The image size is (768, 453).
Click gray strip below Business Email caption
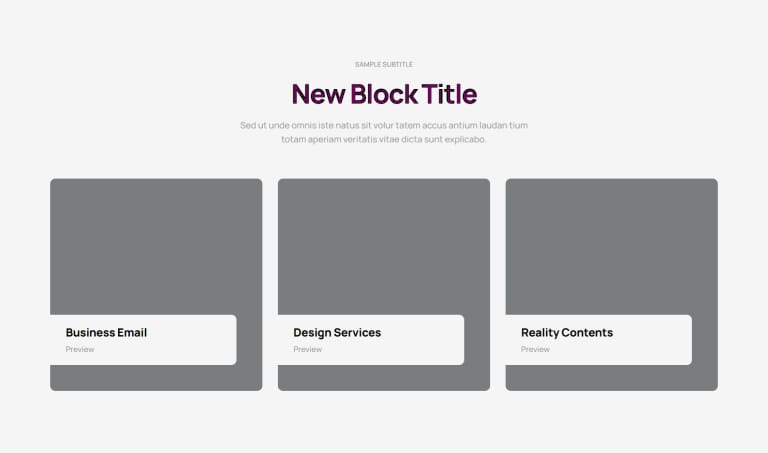[x=156, y=378]
